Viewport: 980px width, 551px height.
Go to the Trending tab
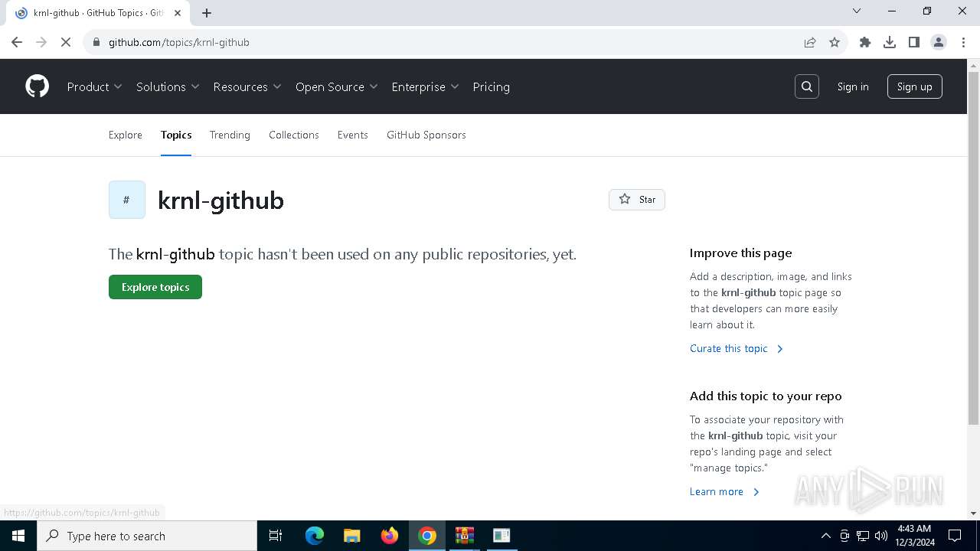coord(230,135)
